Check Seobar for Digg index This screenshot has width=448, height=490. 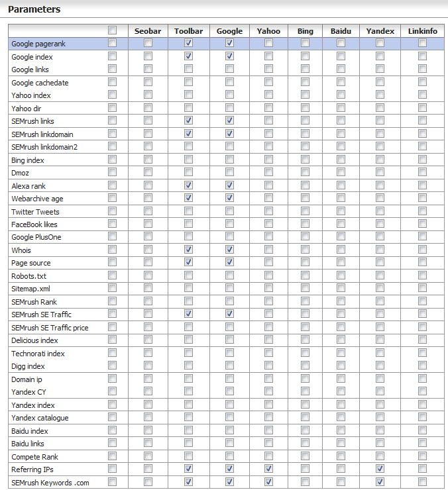tap(148, 366)
